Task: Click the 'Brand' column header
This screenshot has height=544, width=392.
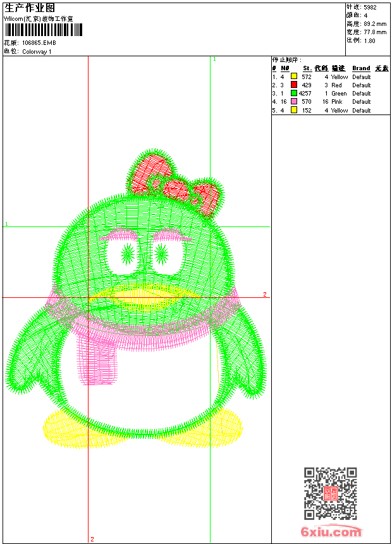Action: click(361, 68)
